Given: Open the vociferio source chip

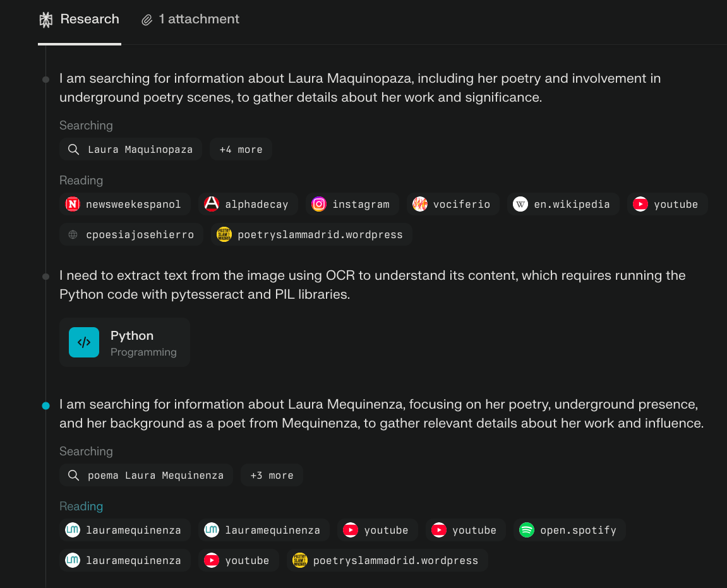Looking at the screenshot, I should click(x=452, y=205).
